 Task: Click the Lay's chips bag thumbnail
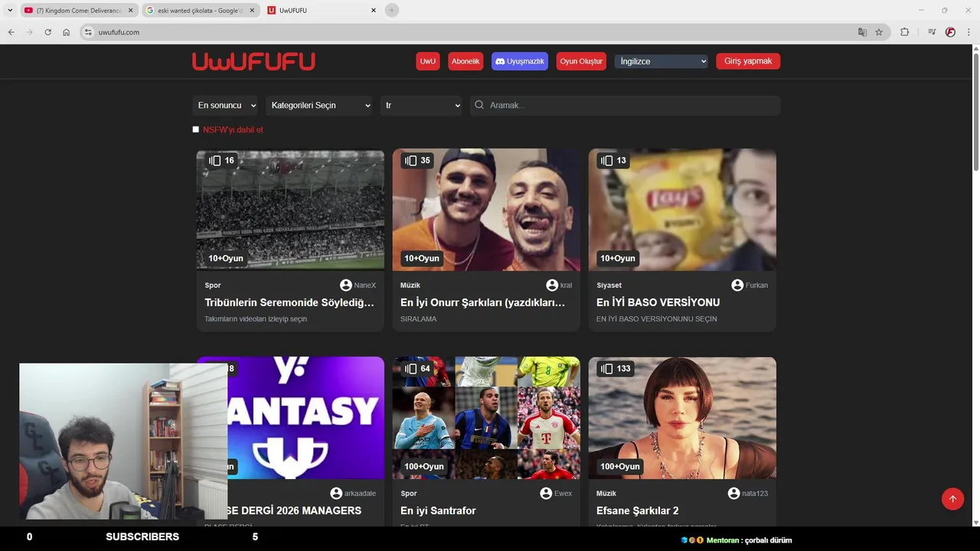pyautogui.click(x=682, y=210)
